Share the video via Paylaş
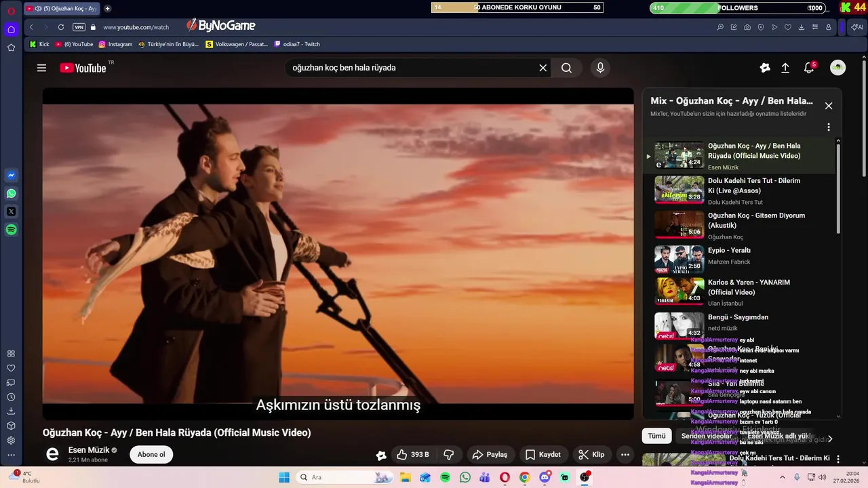This screenshot has width=868, height=488. (x=490, y=455)
